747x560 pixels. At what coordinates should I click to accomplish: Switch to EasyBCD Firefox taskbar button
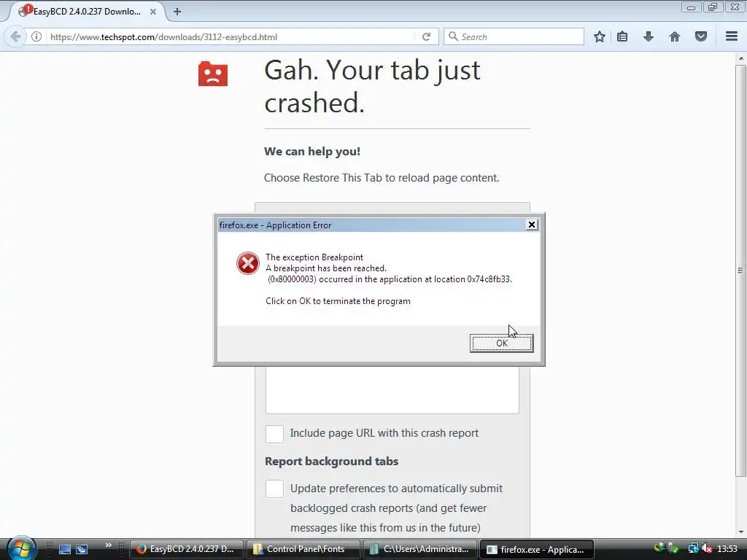click(x=186, y=549)
